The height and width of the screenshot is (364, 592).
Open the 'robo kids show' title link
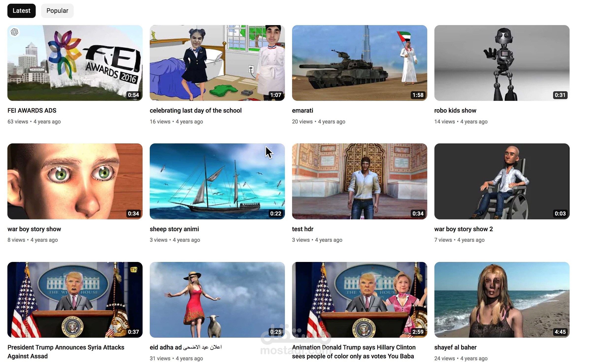pos(455,110)
